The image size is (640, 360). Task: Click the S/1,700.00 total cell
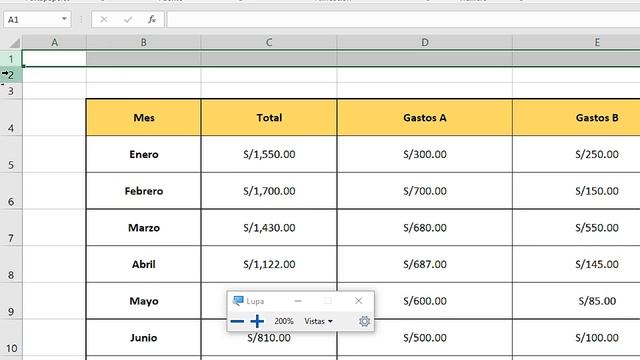269,191
